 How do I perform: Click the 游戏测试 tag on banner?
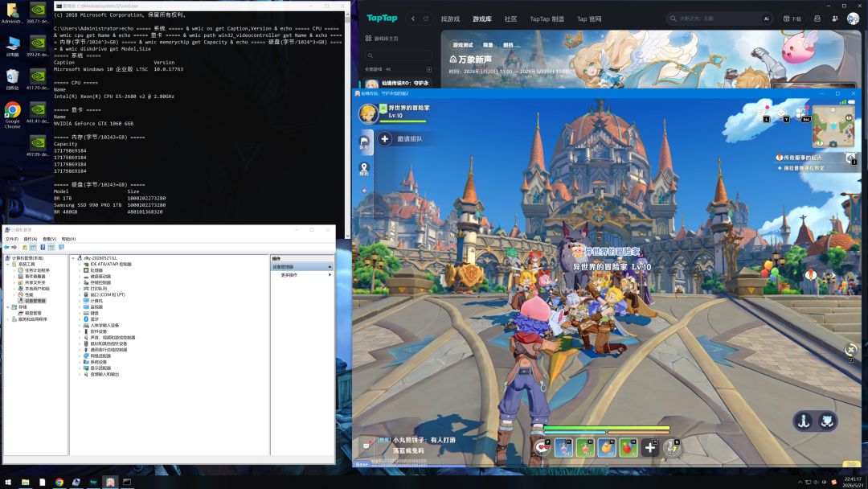coord(463,45)
